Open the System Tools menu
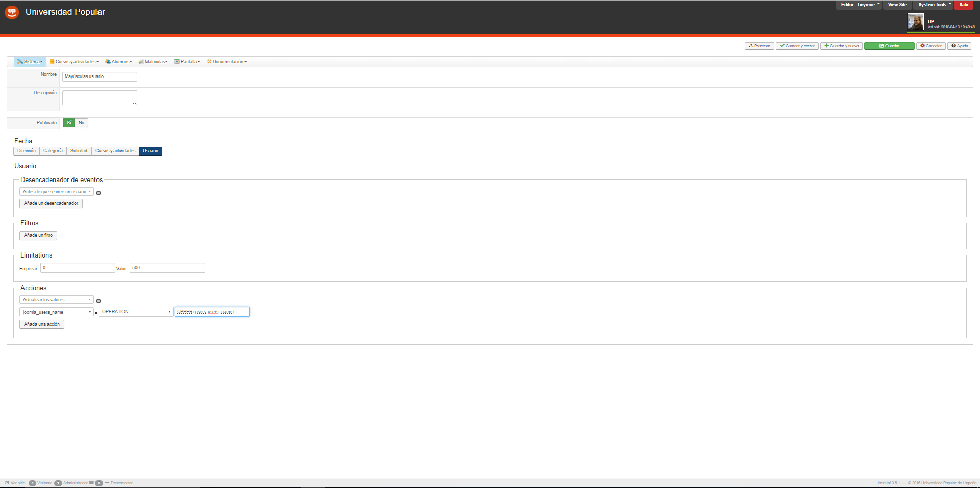This screenshot has width=980, height=488. [x=934, y=5]
